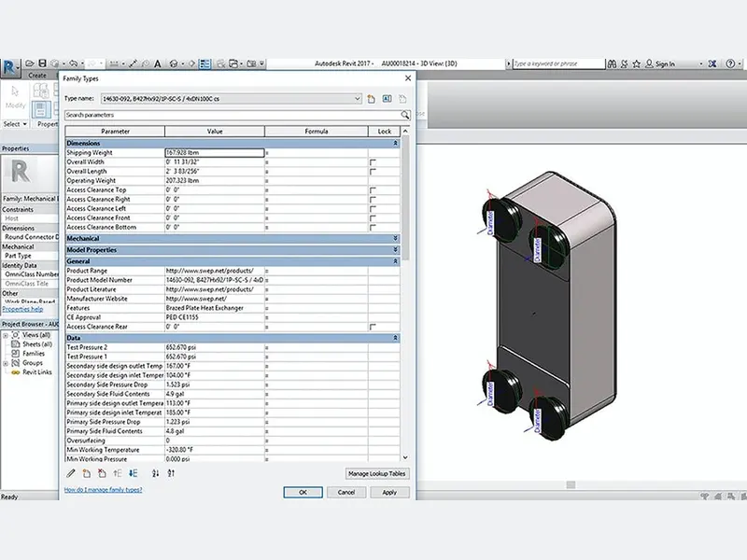Click the Edit Parameter pencil icon
747x560 pixels.
pos(71,473)
